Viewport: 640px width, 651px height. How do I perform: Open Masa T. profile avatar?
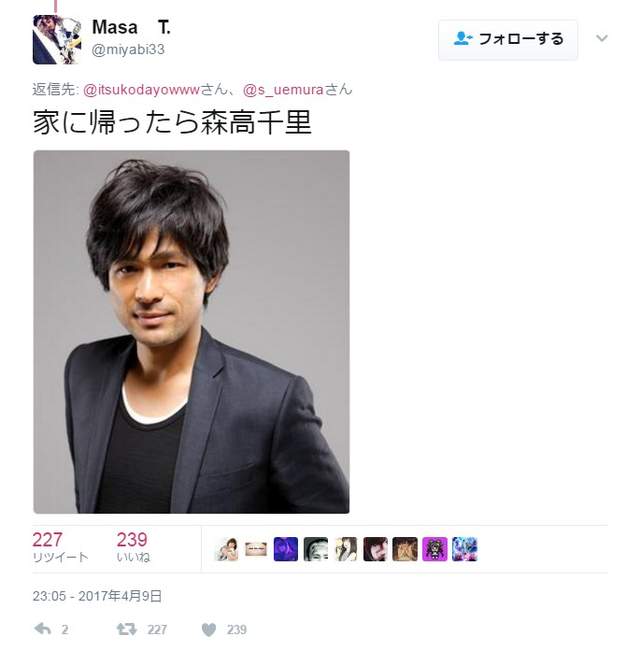[x=56, y=39]
